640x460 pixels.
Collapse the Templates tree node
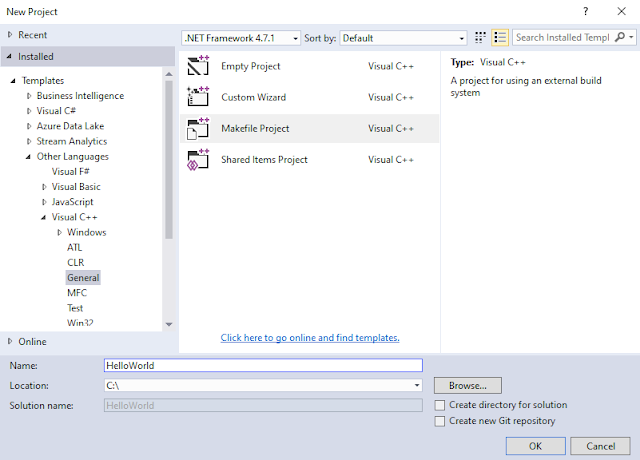click(13, 80)
